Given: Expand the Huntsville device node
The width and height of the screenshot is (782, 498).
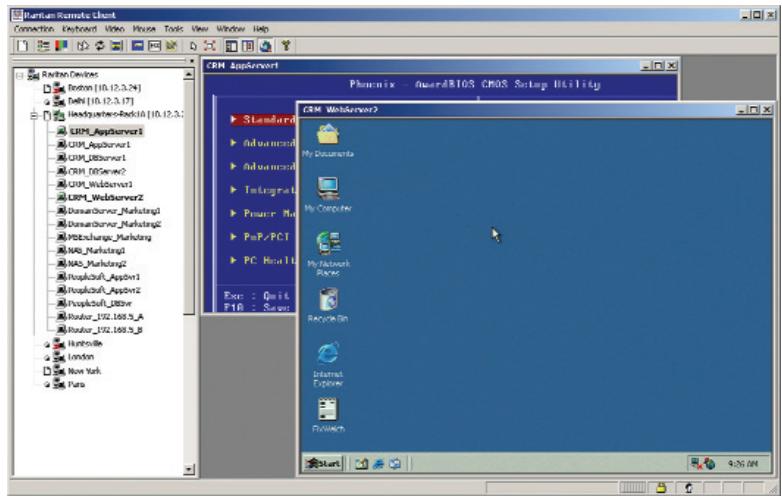Looking at the screenshot, I should pyautogui.click(x=47, y=344).
